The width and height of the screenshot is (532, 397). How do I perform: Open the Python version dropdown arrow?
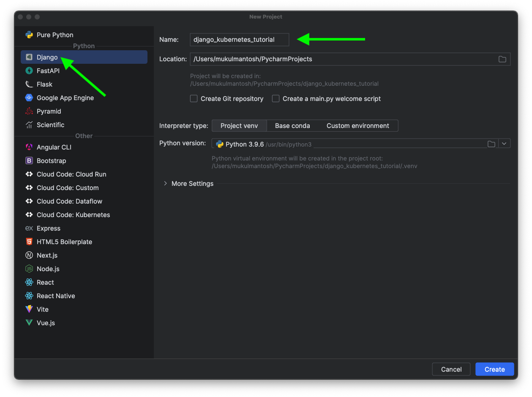point(505,144)
